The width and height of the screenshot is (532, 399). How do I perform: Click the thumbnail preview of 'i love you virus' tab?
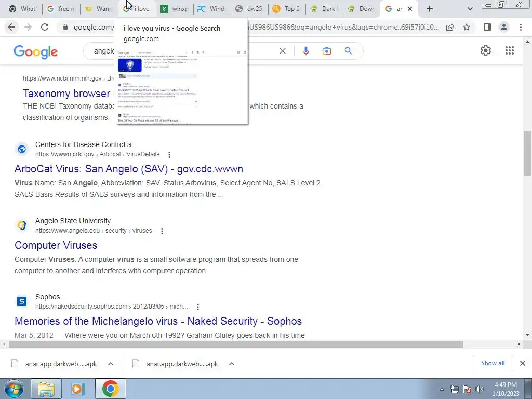click(181, 86)
